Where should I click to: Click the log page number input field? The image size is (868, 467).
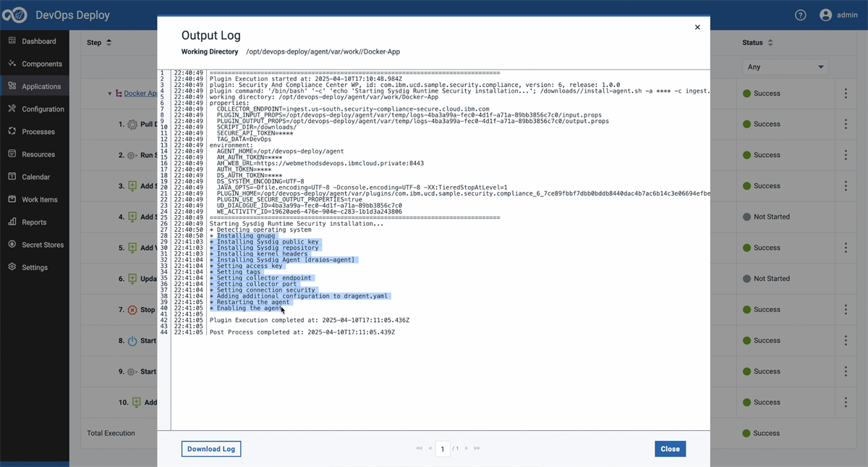pos(443,449)
